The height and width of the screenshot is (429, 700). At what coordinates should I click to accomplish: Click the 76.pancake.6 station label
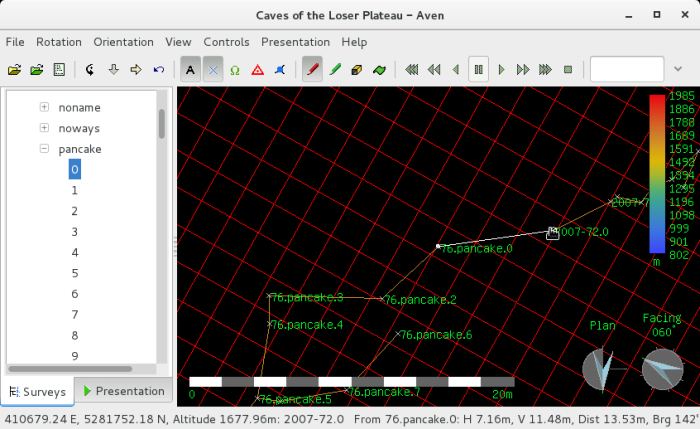(436, 335)
